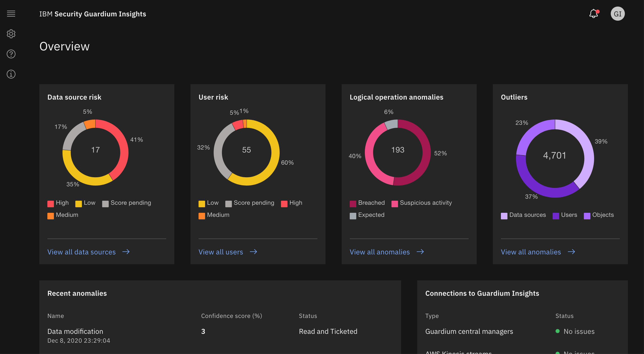Toggle Score pending legend in Data source risk
This screenshot has width=644, height=354.
[x=126, y=203]
